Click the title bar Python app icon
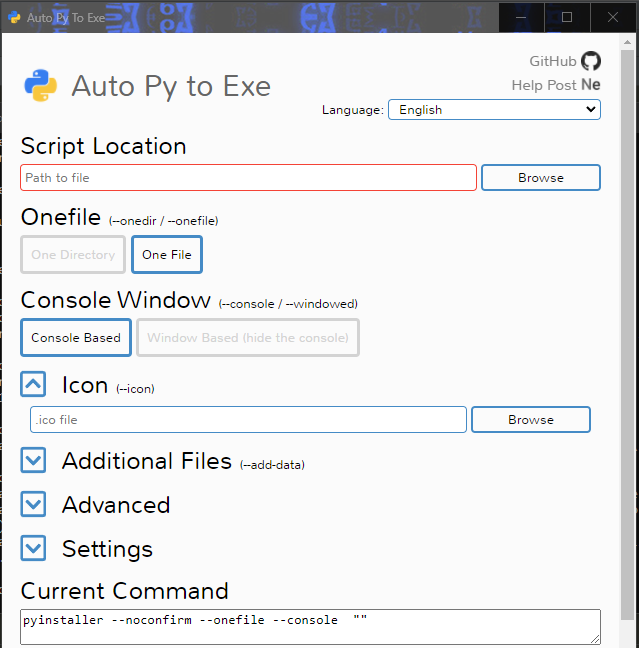Screen dimensions: 639x648 click(14, 17)
